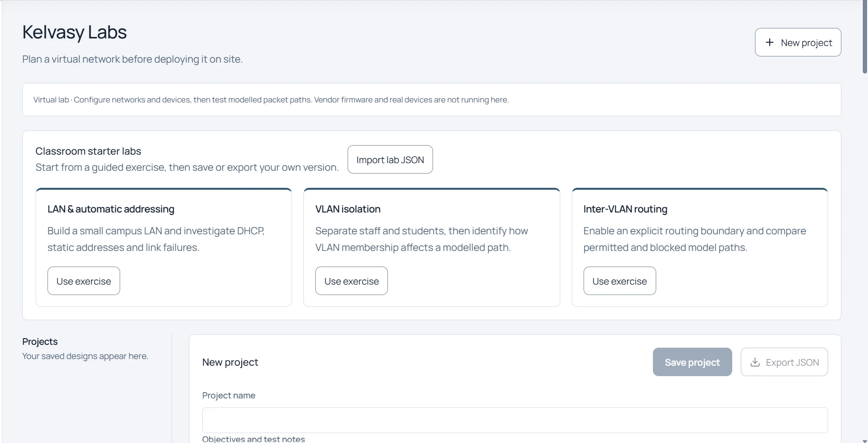Use the VLAN isolation exercise
868x443 pixels.
pos(351,281)
